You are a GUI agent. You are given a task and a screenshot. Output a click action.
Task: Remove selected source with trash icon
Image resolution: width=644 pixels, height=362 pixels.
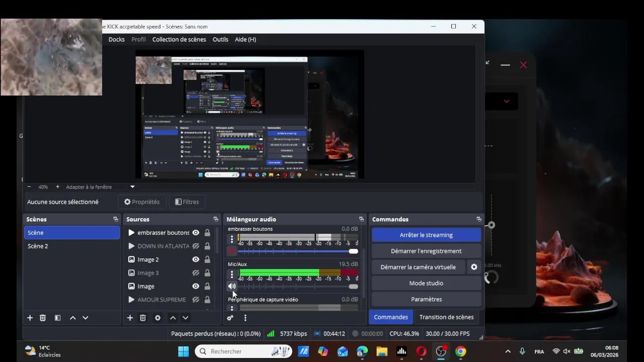click(143, 318)
